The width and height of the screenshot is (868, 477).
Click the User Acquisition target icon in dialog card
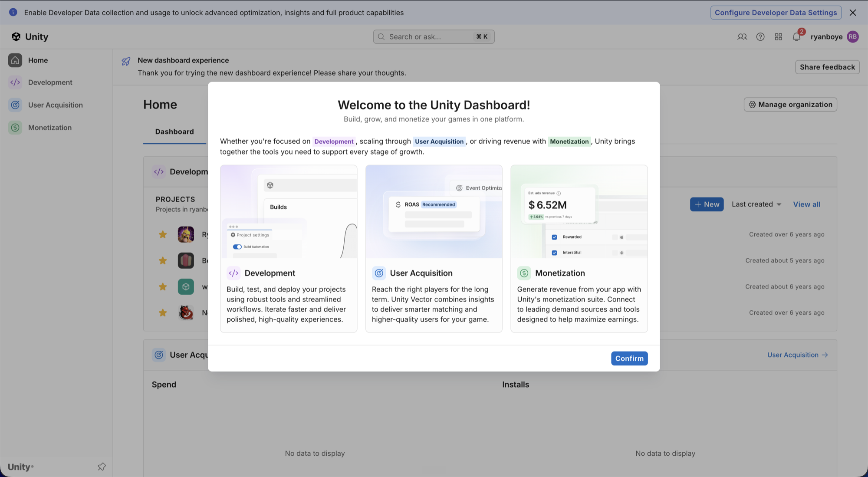coord(379,273)
